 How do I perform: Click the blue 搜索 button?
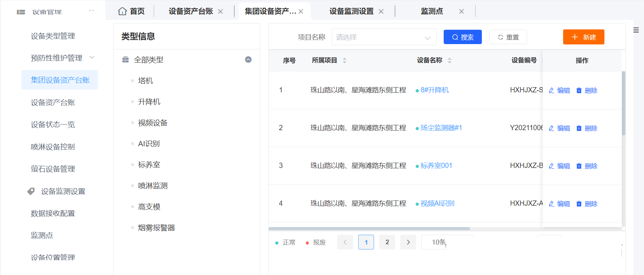462,37
